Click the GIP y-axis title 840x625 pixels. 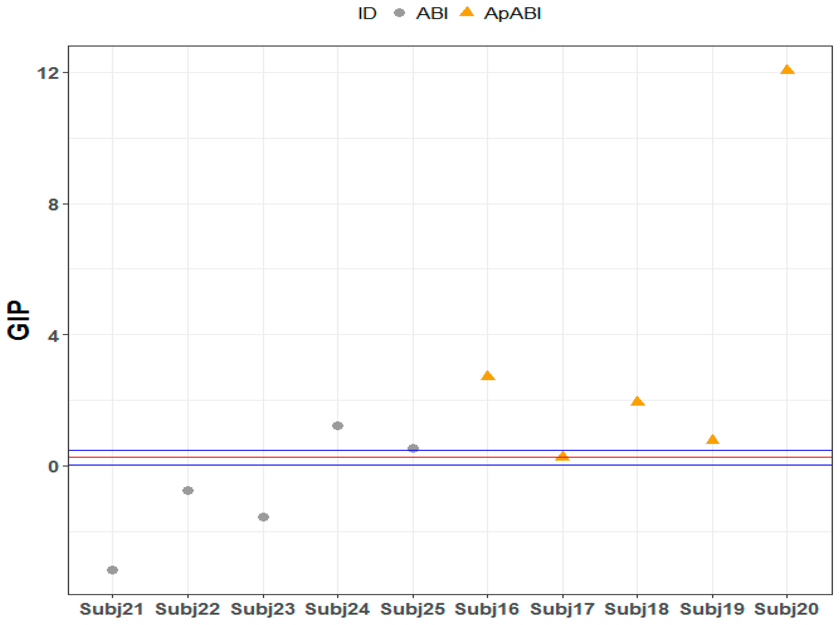point(18,320)
